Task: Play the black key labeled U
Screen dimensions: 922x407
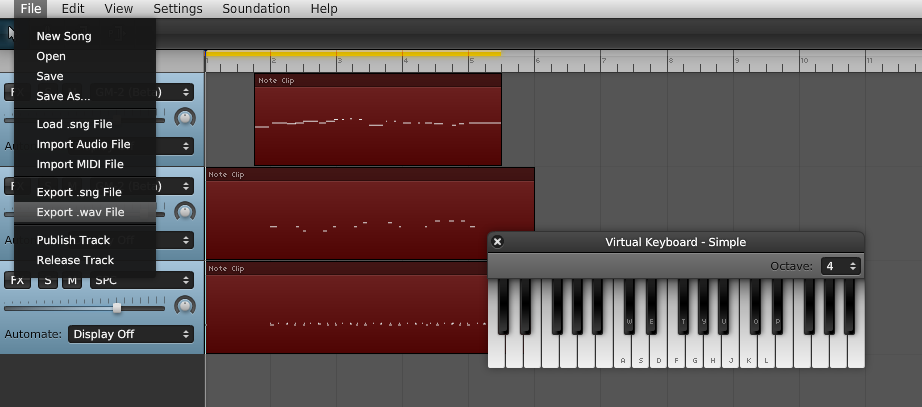Action: point(724,307)
